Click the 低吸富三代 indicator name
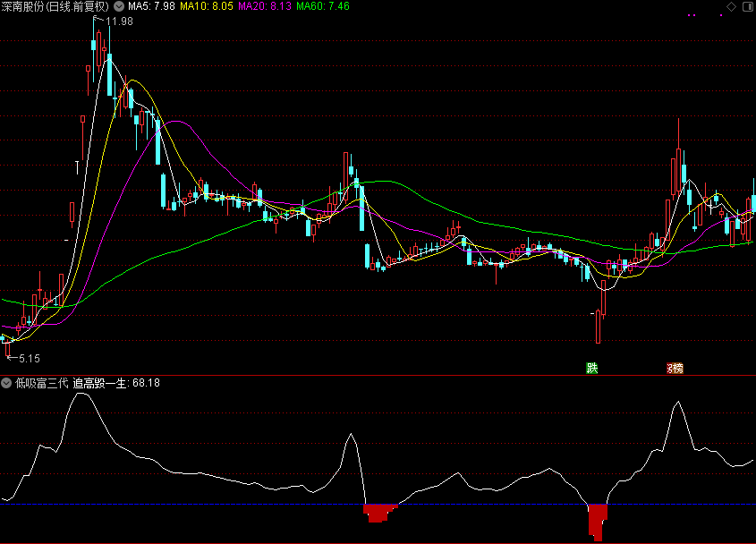The width and height of the screenshot is (756, 544). pos(41,383)
